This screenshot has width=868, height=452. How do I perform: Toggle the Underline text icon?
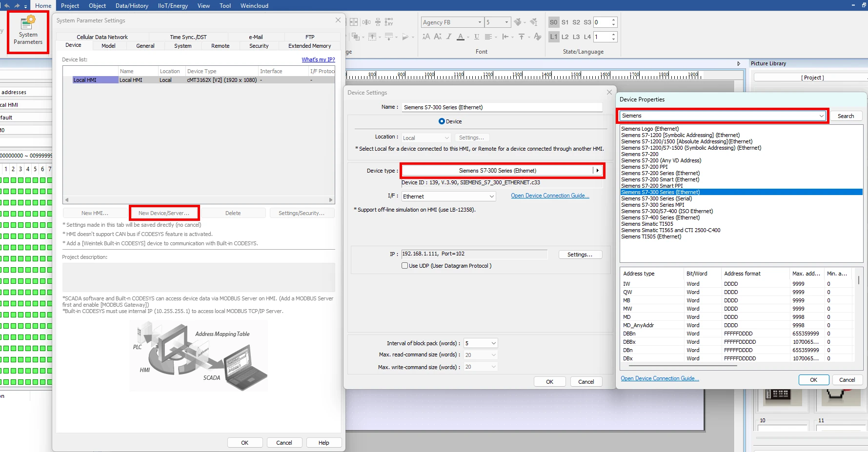click(476, 37)
